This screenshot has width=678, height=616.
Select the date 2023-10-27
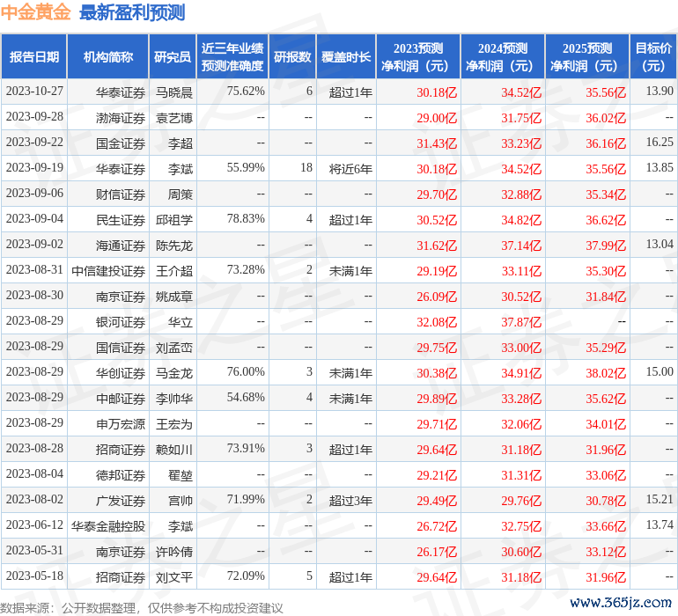(x=34, y=92)
